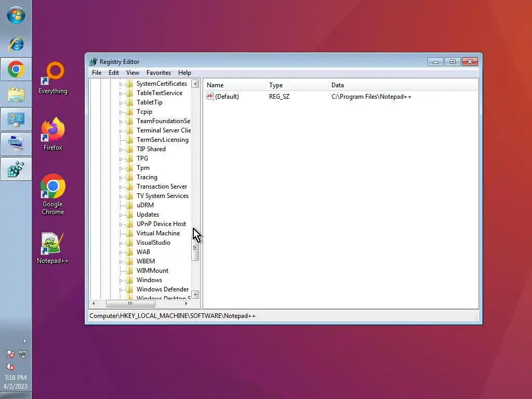This screenshot has height=399, width=532.
Task: Click the horizontal scroll left arrow
Action: point(94,303)
